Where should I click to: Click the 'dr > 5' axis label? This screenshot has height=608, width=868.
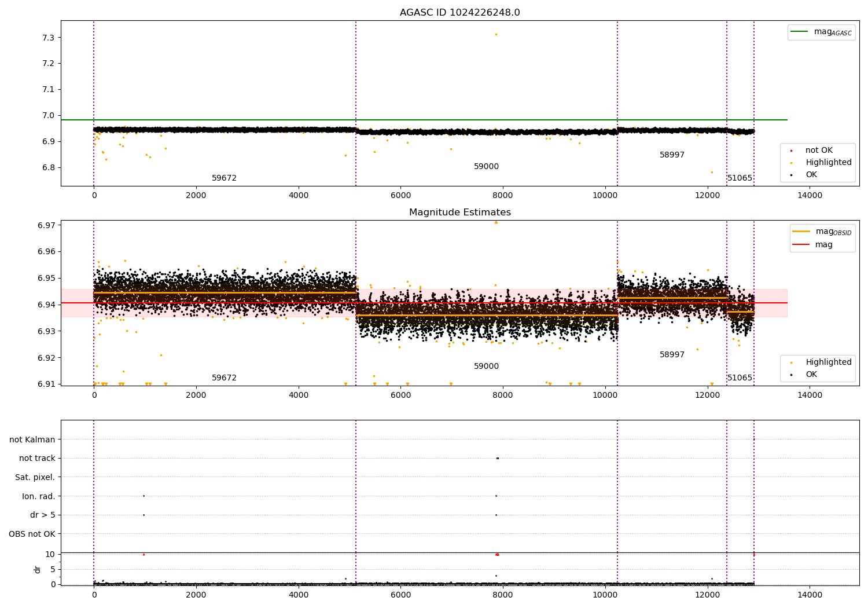click(43, 515)
